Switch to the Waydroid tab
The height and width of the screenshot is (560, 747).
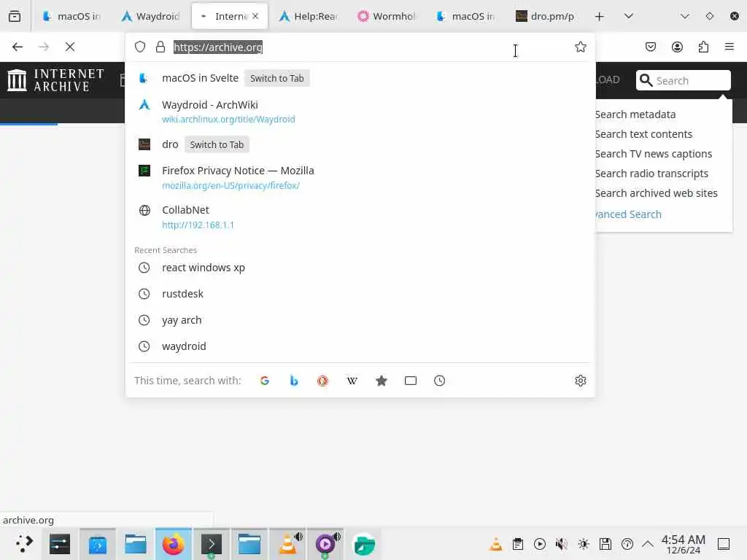click(x=151, y=16)
